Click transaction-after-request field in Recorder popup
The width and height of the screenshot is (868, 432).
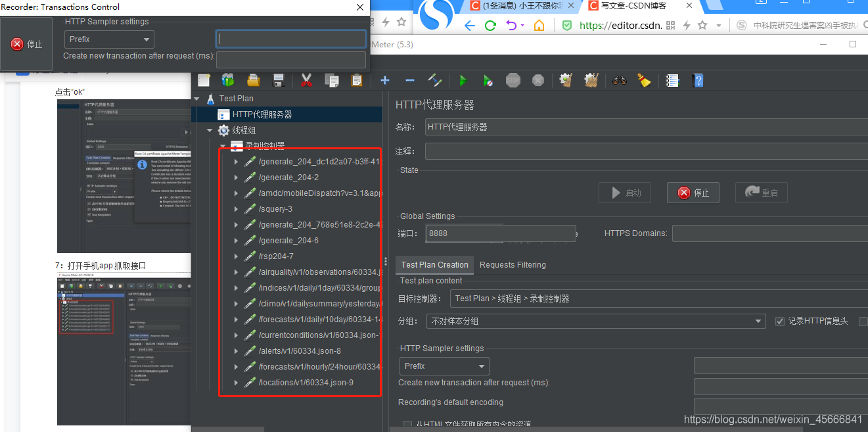coord(291,60)
